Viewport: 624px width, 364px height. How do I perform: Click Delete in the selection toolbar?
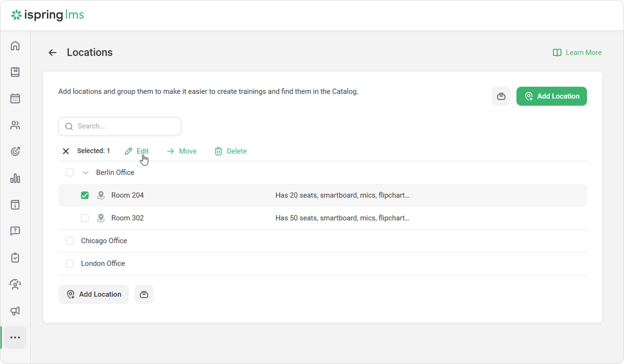click(x=231, y=151)
